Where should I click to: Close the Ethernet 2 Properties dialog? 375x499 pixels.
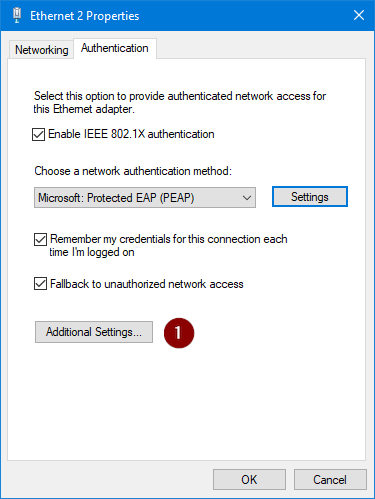(x=359, y=15)
